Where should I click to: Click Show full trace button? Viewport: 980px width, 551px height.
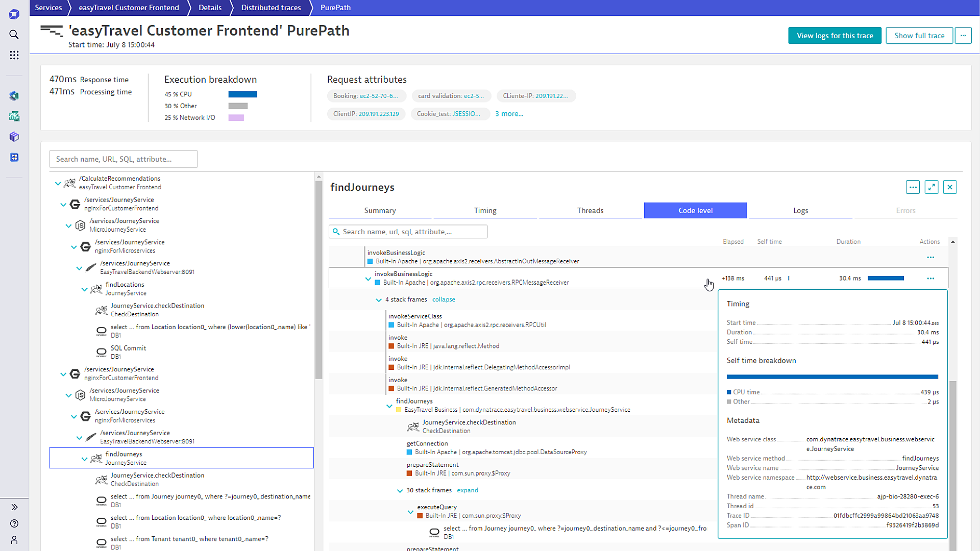[x=919, y=36]
